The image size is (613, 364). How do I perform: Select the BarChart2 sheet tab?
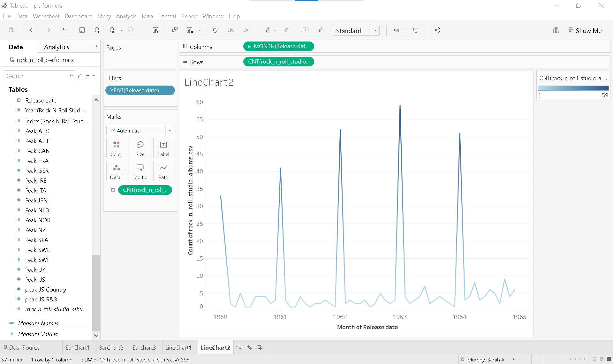click(111, 347)
